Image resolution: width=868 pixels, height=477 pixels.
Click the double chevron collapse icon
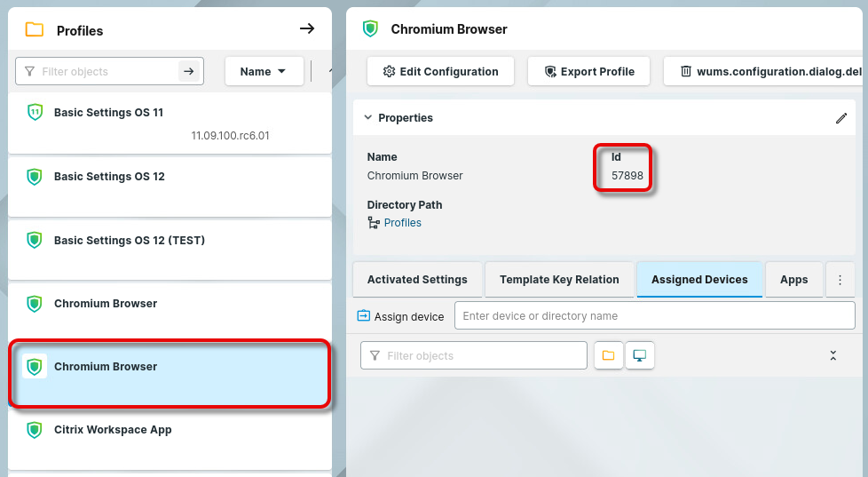833,355
